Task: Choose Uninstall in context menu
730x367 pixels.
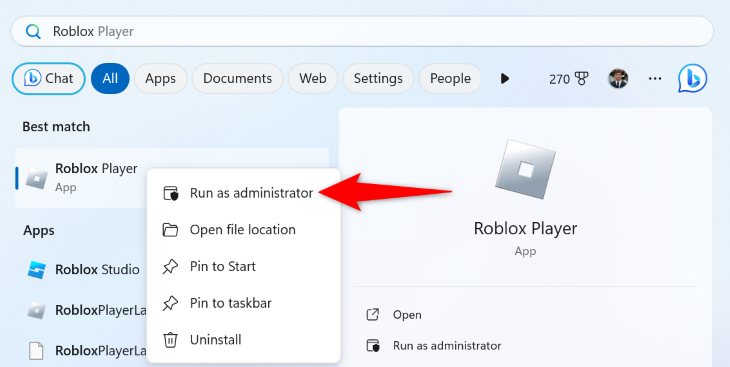Action: pyautogui.click(x=243, y=340)
